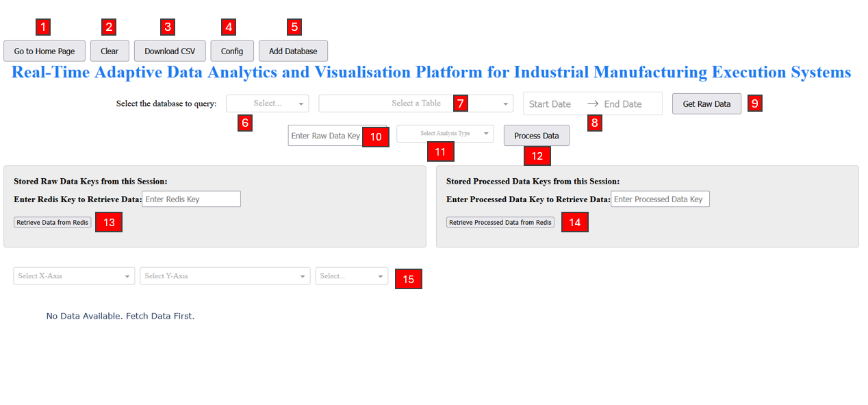Click the "Process Data" button
The width and height of the screenshot is (868, 405).
pyautogui.click(x=536, y=135)
